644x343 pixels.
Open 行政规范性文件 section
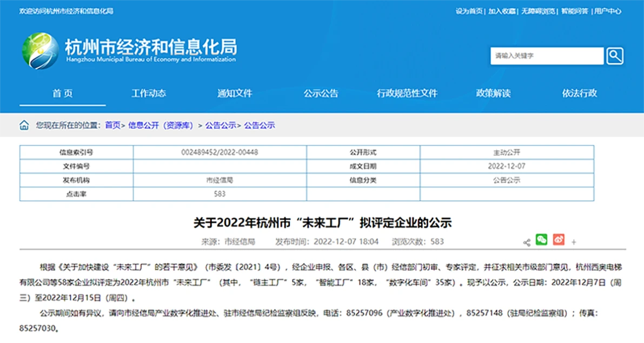pos(407,93)
